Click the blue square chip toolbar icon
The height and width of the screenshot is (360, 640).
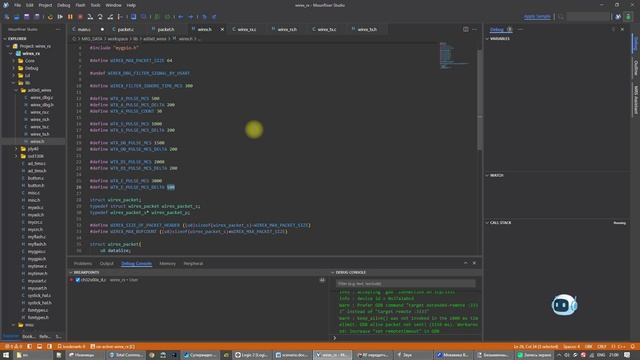click(x=133, y=17)
